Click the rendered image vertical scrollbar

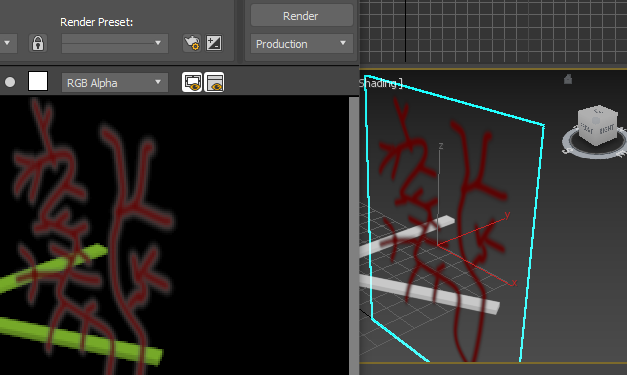[354, 236]
